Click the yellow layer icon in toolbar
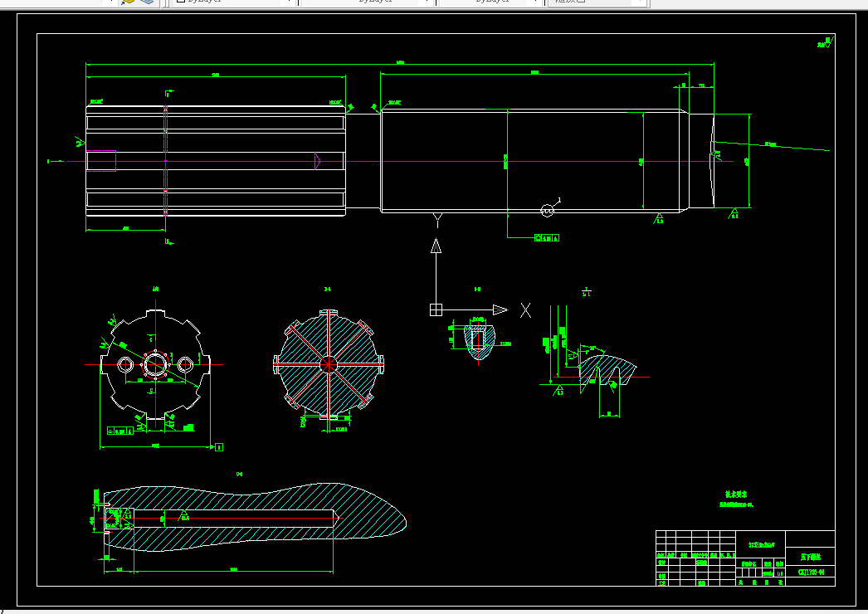The width and height of the screenshot is (868, 614). [x=129, y=2]
